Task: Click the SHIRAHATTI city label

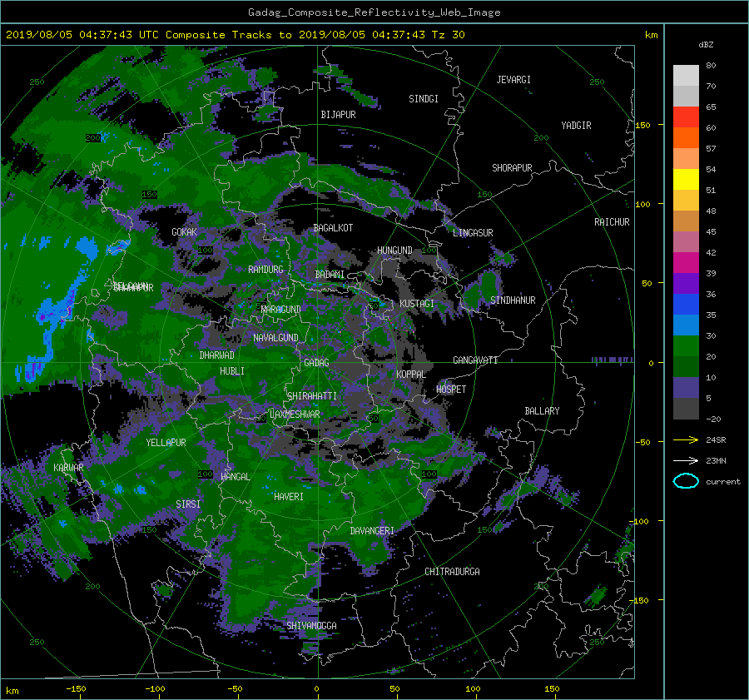Action: [312, 396]
